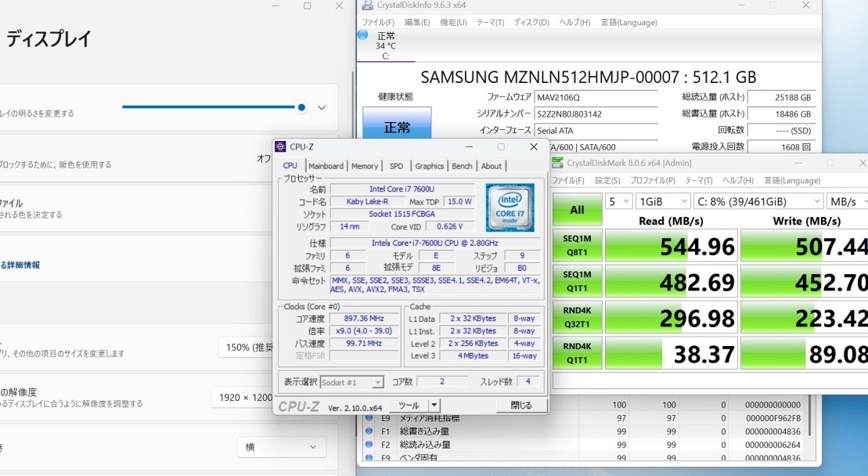Click the ツール button in CPU-Z
This screenshot has width=868, height=476.
coord(409,406)
